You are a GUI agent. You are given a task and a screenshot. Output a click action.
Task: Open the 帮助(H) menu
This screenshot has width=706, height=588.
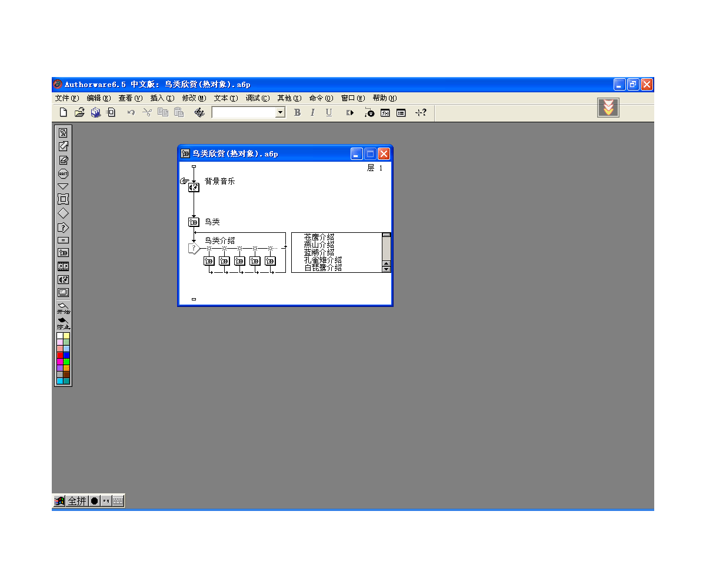click(x=384, y=98)
